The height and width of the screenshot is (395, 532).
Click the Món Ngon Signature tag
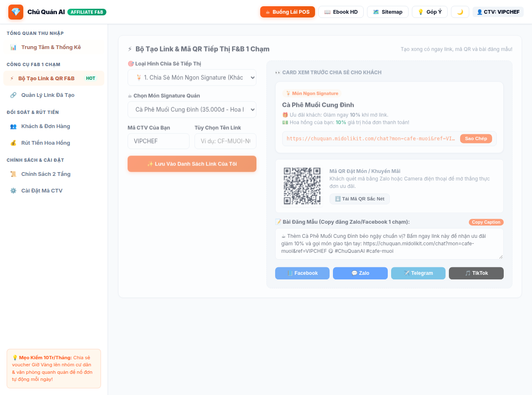[x=312, y=94]
